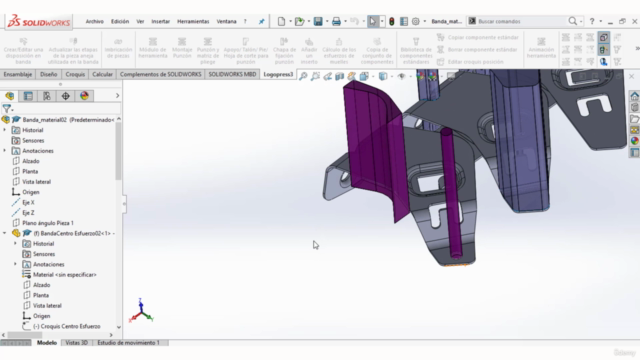
Task: Click the Animación herramienta button
Action: [541, 48]
